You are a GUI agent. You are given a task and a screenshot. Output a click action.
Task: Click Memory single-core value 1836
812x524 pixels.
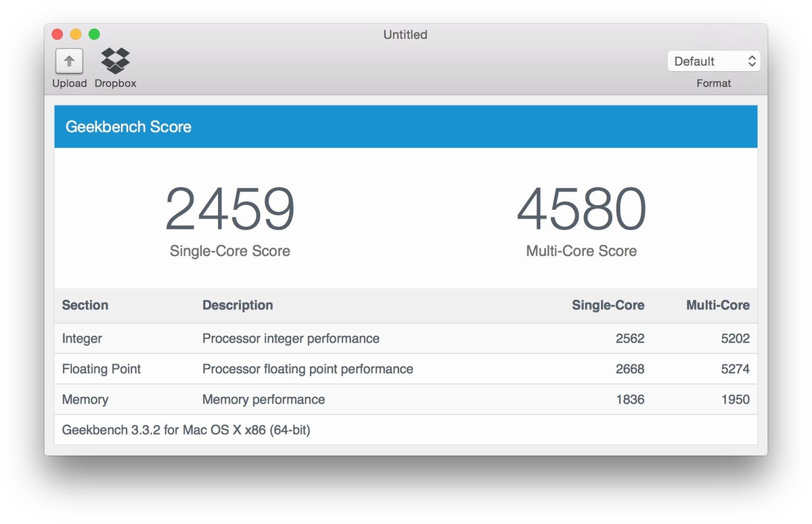[630, 399]
